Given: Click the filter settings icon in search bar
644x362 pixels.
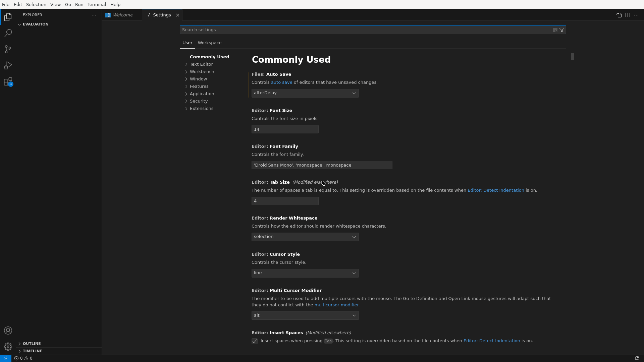Looking at the screenshot, I should tap(562, 29).
